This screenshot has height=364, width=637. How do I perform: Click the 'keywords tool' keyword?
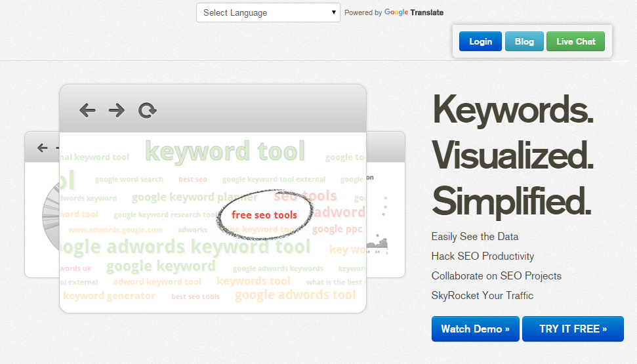coord(253,281)
